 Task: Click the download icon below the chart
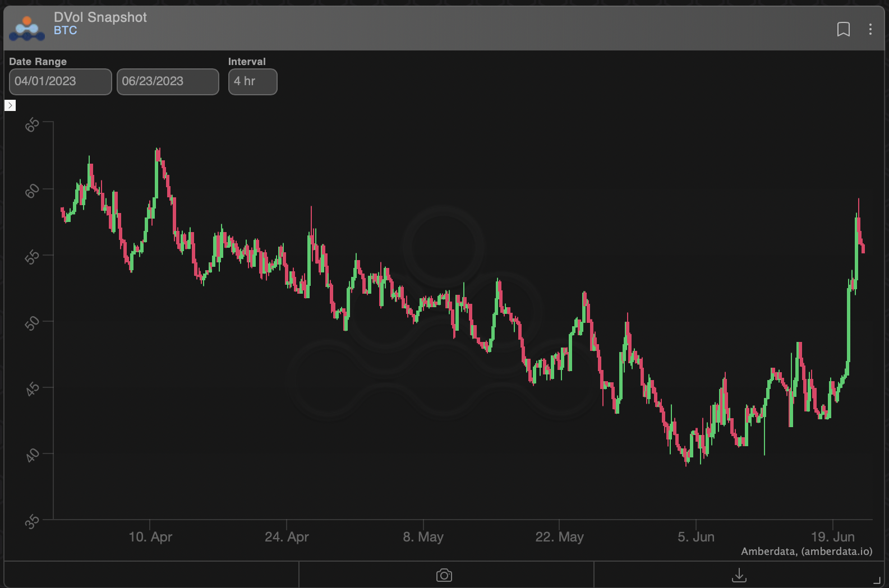[739, 575]
